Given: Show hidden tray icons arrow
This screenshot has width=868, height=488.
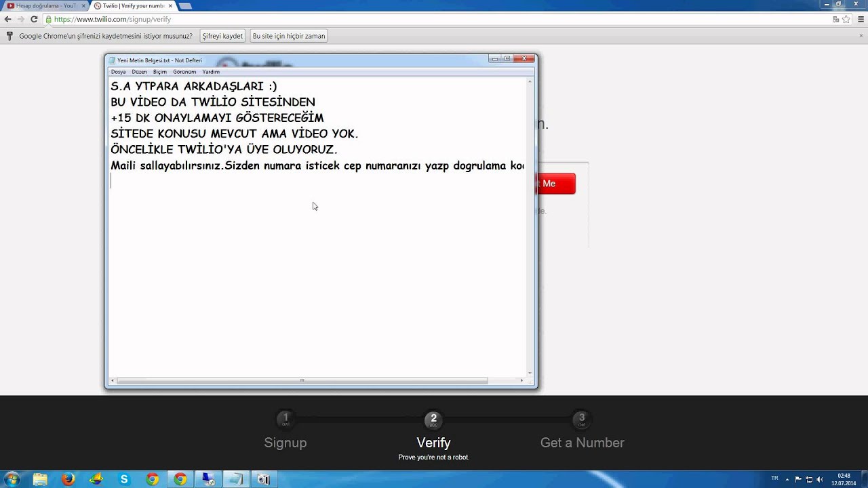Looking at the screenshot, I should [x=787, y=479].
